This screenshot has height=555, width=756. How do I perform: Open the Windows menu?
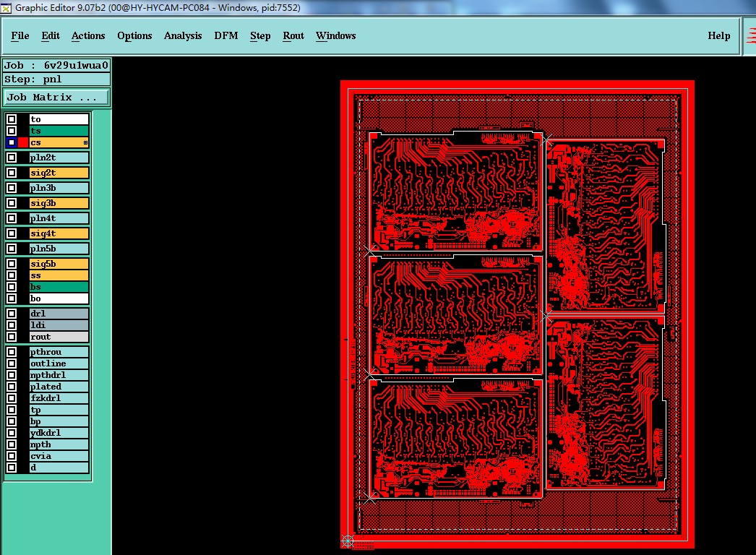(335, 35)
